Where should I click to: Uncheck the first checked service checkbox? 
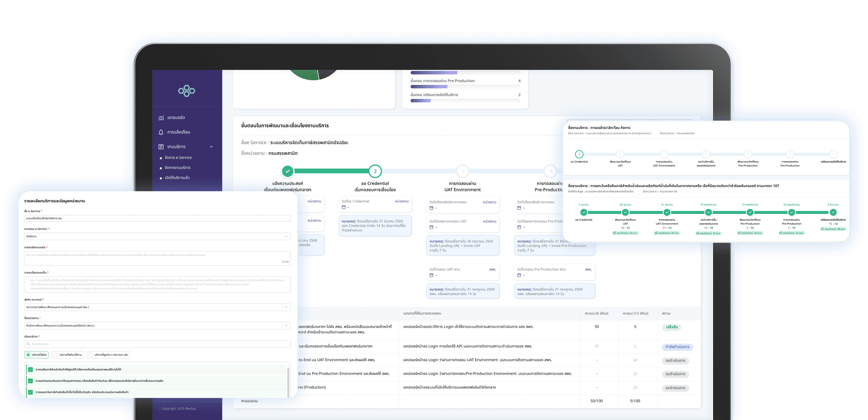(31, 370)
